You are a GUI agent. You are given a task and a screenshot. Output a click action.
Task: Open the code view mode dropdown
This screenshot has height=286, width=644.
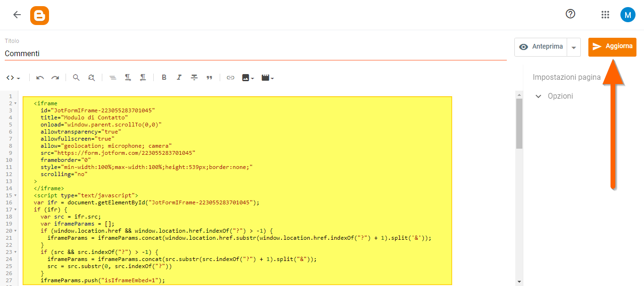(13, 77)
